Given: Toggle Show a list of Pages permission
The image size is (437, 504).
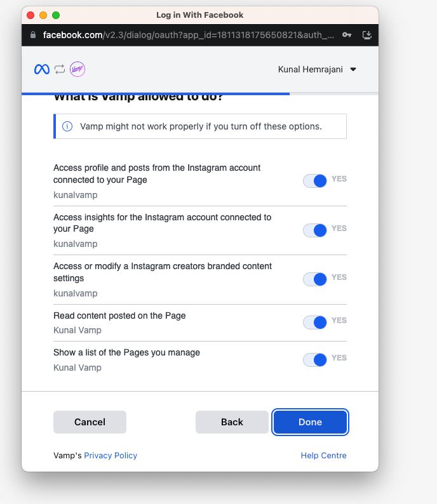Looking at the screenshot, I should pos(315,360).
